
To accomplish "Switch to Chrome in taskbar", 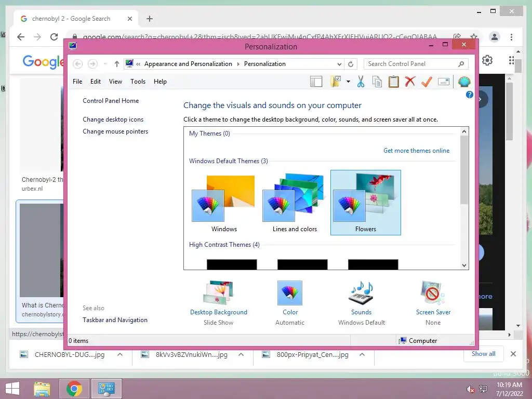I will (x=74, y=389).
